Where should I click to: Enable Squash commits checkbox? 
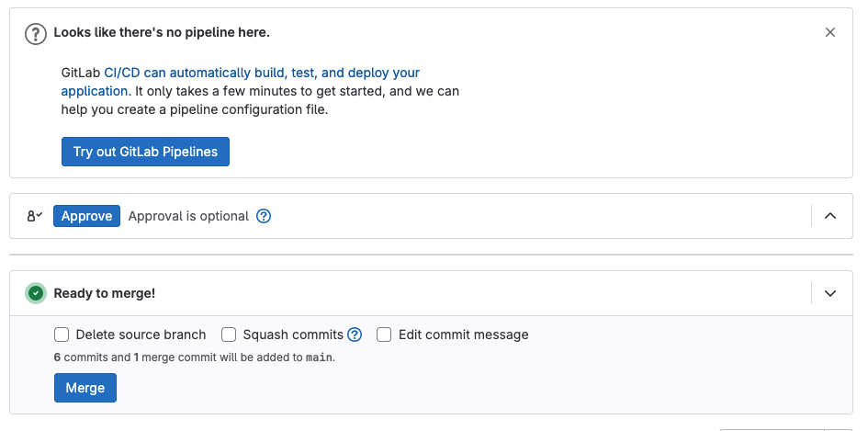(229, 335)
